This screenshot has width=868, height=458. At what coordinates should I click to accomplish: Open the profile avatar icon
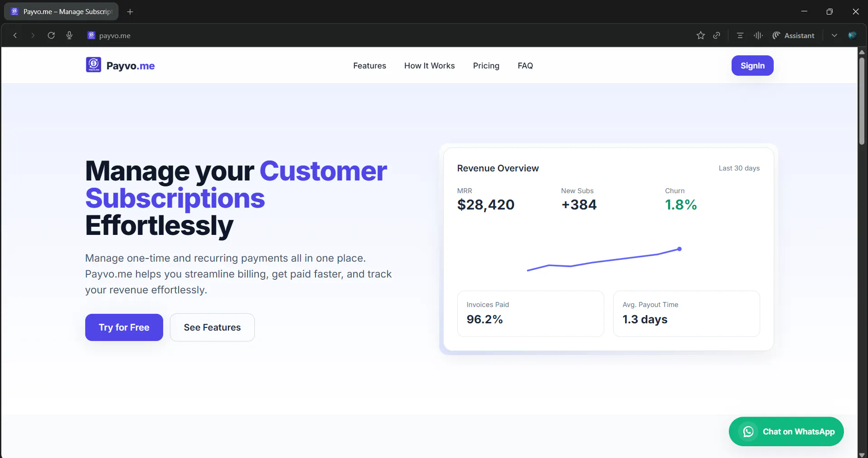[x=852, y=35]
